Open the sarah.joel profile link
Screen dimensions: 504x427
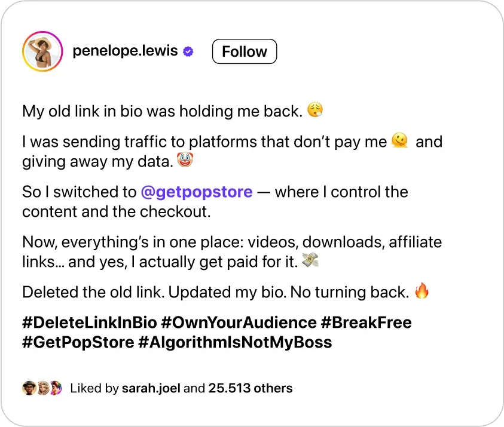pyautogui.click(x=151, y=388)
